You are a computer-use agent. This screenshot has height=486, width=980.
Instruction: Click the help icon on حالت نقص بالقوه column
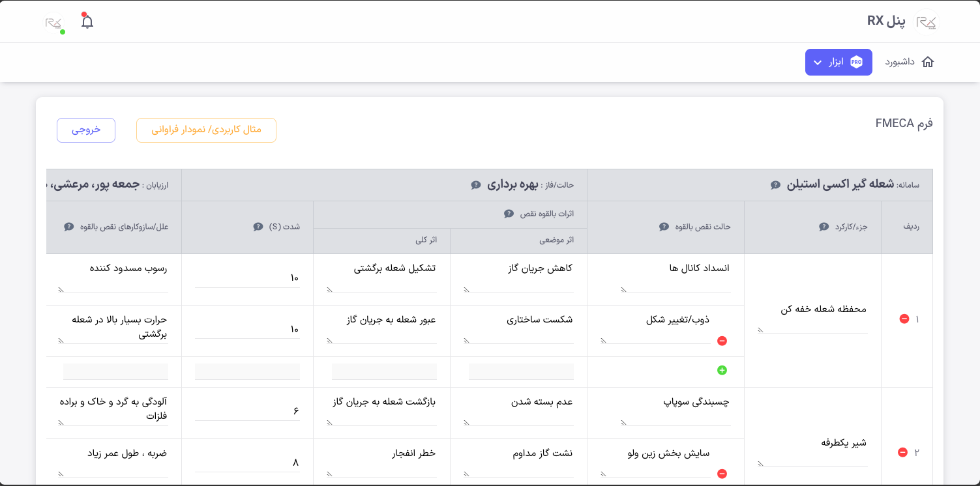664,227
